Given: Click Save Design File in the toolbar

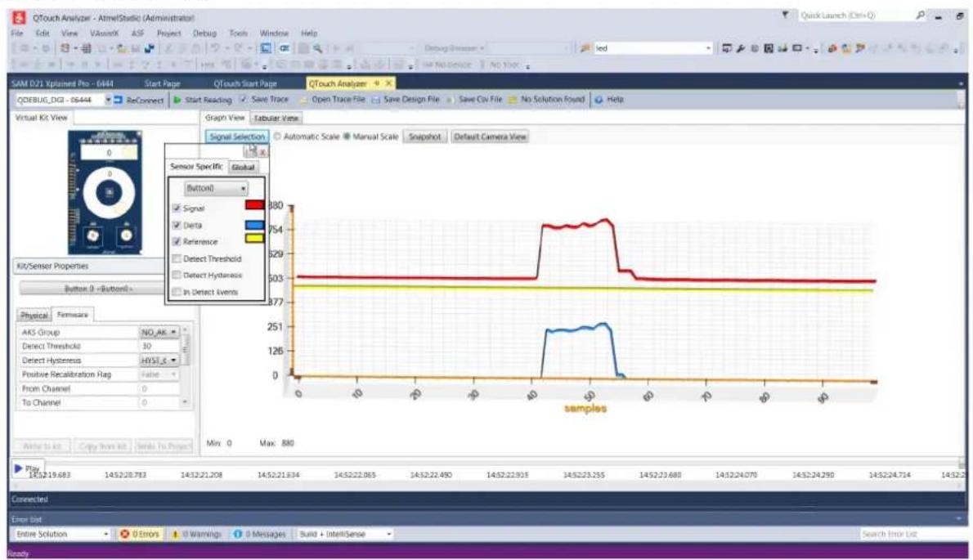Looking at the screenshot, I should click(x=406, y=99).
